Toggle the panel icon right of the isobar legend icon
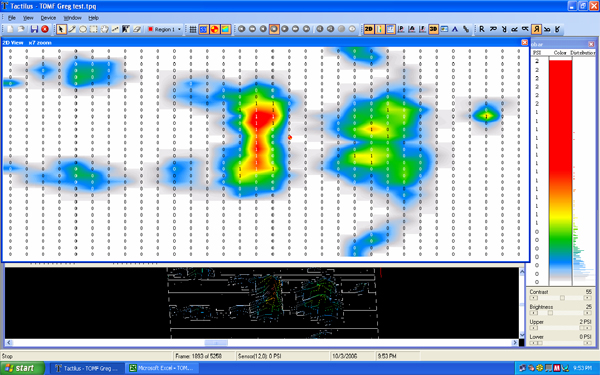The width and height of the screenshot is (600, 375). click(390, 29)
